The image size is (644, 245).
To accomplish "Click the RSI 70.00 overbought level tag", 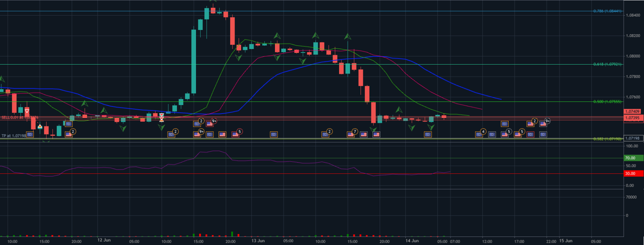I will (x=633, y=158).
